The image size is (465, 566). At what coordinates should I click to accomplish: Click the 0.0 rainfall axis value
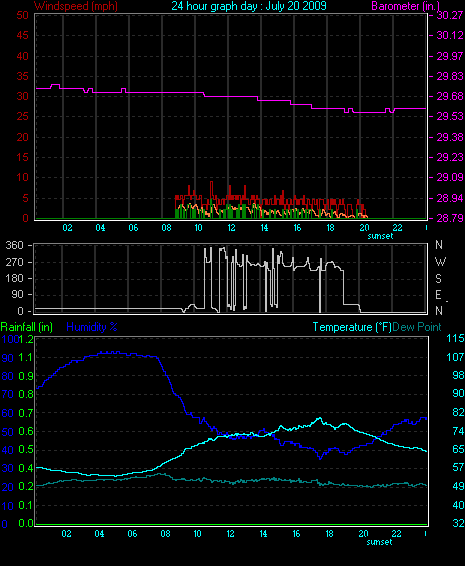coord(26,523)
